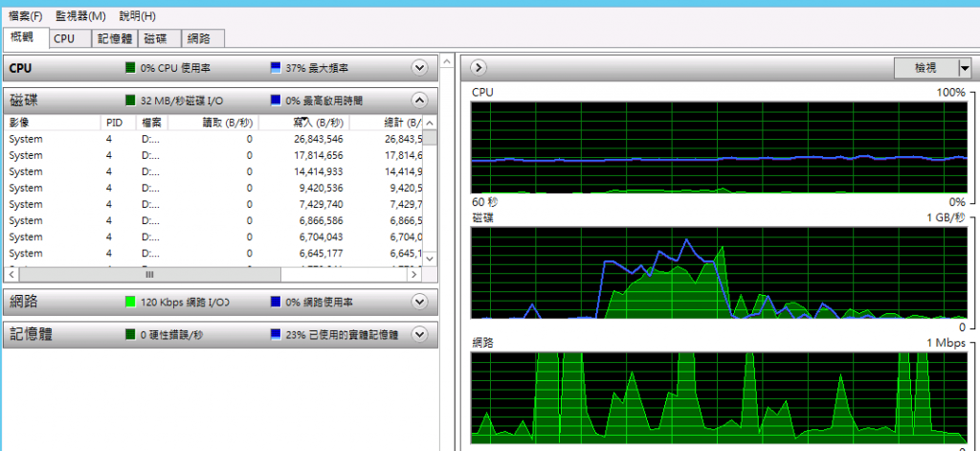
Task: Click the 0% 網路使用率 label
Action: [x=319, y=303]
